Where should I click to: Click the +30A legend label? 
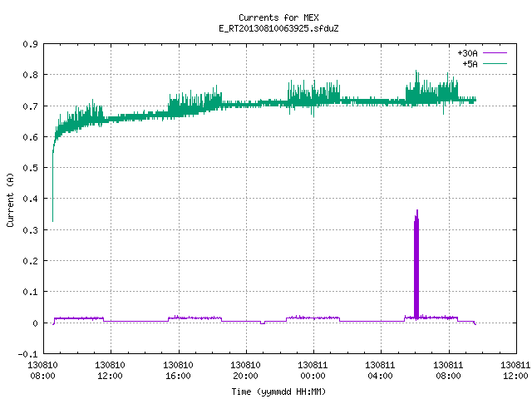tap(467, 53)
